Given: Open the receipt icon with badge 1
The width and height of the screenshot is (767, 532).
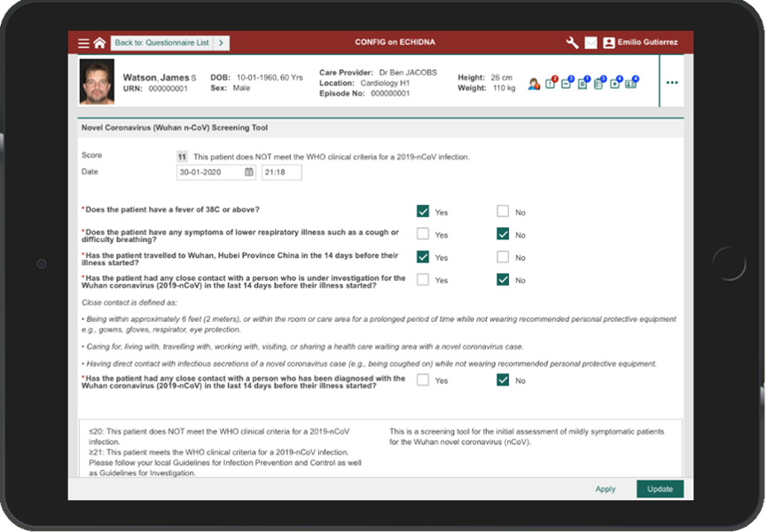Looking at the screenshot, I should (x=583, y=82).
